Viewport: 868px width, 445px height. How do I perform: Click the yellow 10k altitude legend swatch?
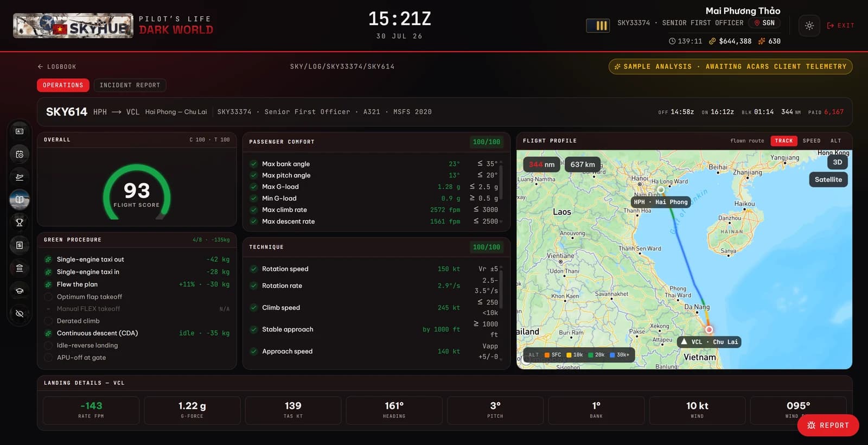coord(569,355)
